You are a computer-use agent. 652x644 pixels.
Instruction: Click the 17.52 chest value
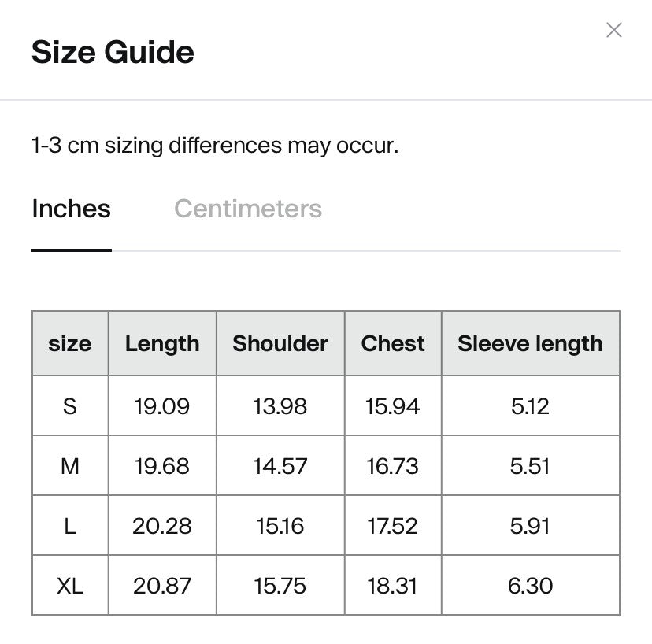click(x=393, y=526)
